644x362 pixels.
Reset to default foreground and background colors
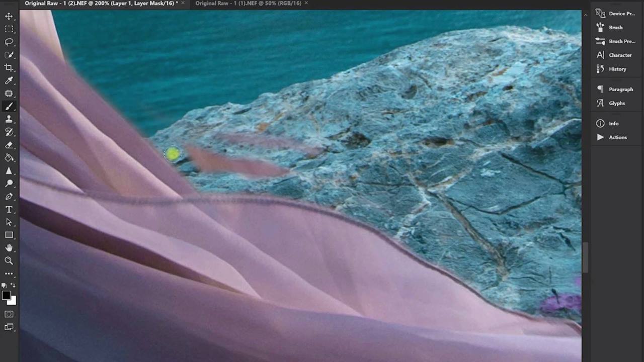click(x=4, y=286)
